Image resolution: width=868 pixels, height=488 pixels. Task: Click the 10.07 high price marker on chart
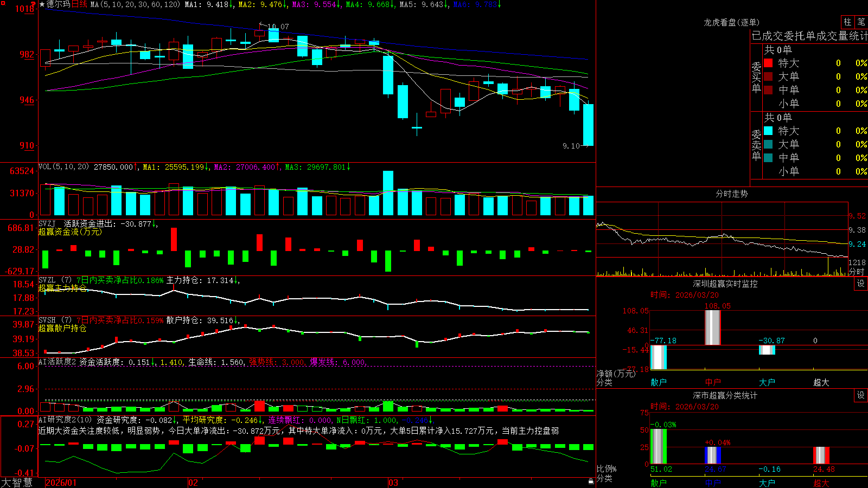(x=278, y=26)
